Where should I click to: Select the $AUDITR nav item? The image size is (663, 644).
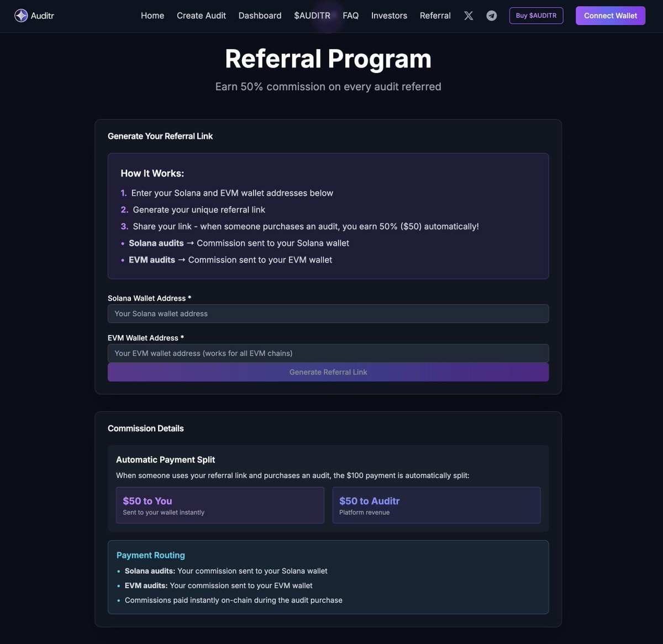pos(312,15)
